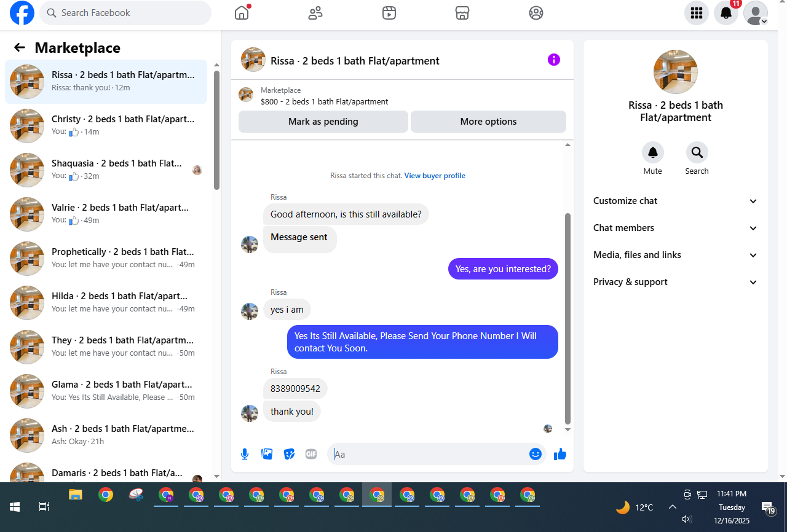Open the account profile avatar menu
Screen dimensions: 787x532
click(x=756, y=13)
